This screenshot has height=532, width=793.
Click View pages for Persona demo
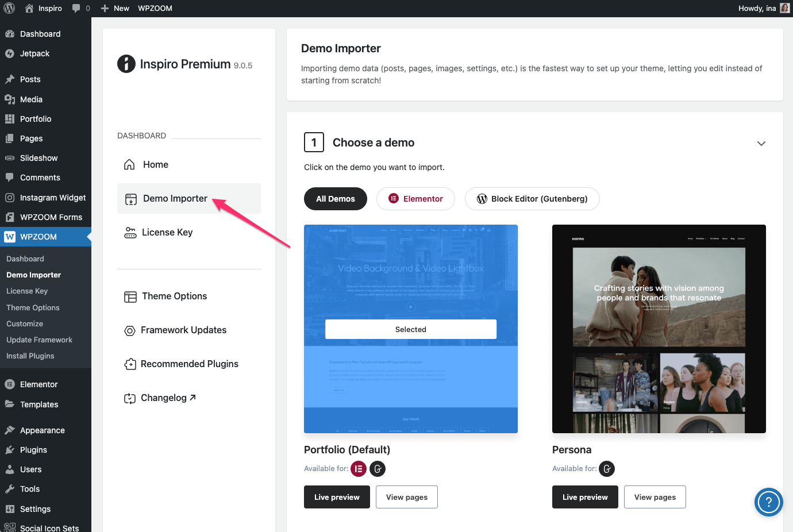(x=655, y=497)
